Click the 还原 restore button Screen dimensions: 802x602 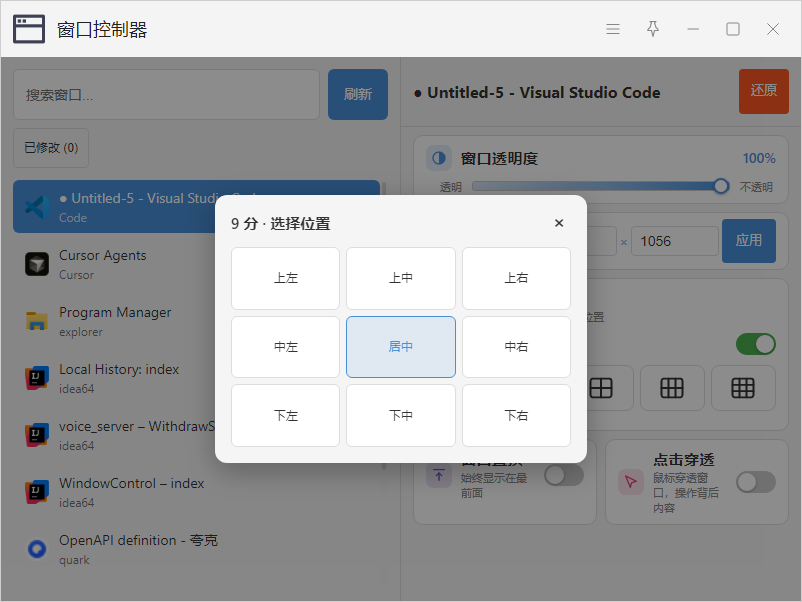coord(764,91)
